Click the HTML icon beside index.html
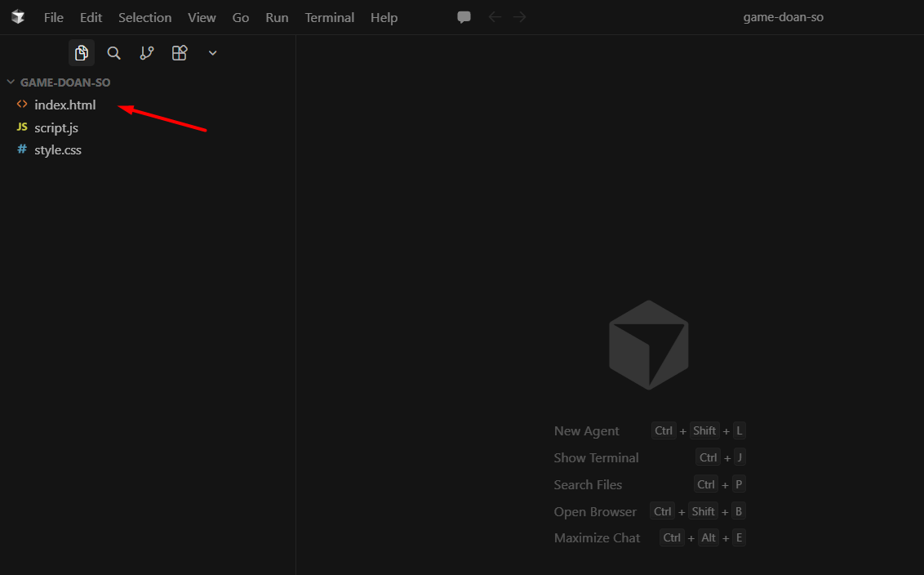This screenshot has width=924, height=575. coord(22,105)
